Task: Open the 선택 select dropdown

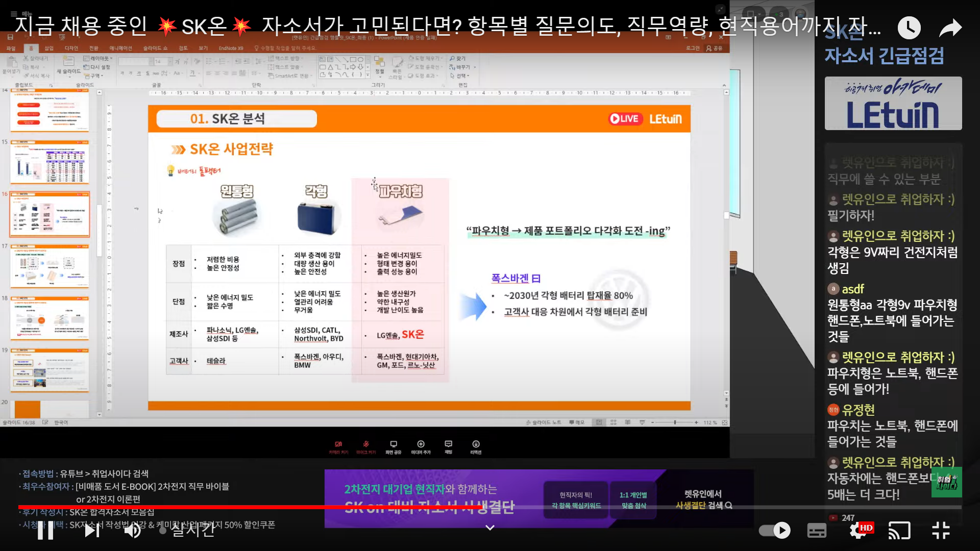Action: (x=459, y=76)
